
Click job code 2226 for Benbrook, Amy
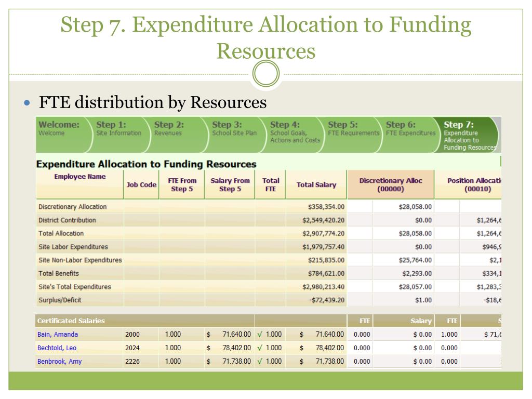pyautogui.click(x=132, y=362)
